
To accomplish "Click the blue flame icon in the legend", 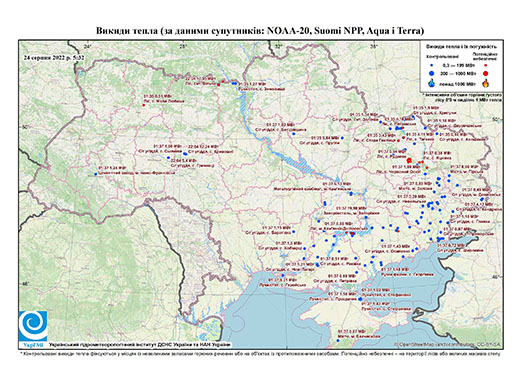I will click(x=432, y=83).
